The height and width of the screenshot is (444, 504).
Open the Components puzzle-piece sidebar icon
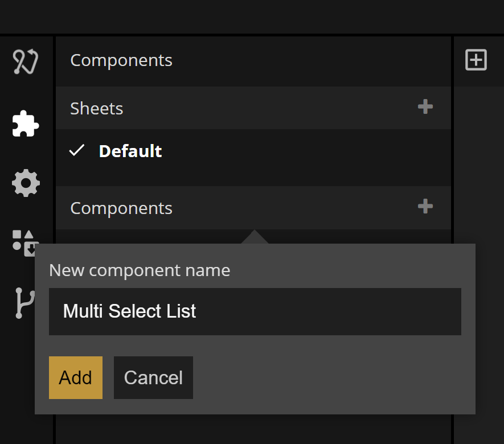[x=26, y=123]
